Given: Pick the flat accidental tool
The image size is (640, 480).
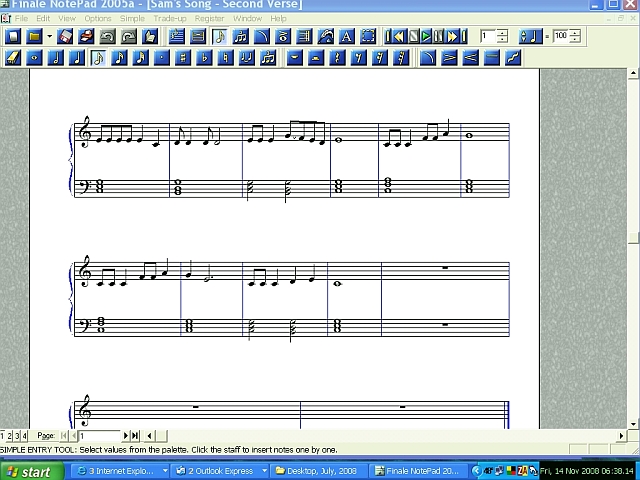Looking at the screenshot, I should point(205,57).
